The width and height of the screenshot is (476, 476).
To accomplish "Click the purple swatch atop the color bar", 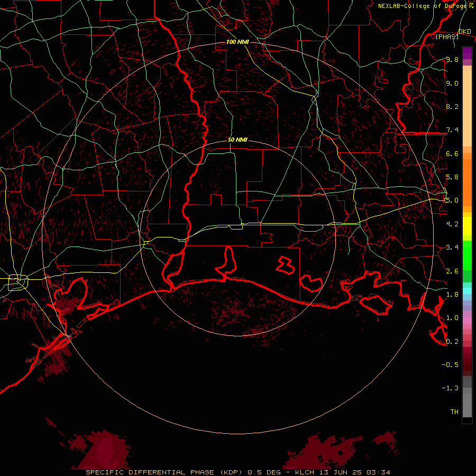I will click(x=467, y=53).
